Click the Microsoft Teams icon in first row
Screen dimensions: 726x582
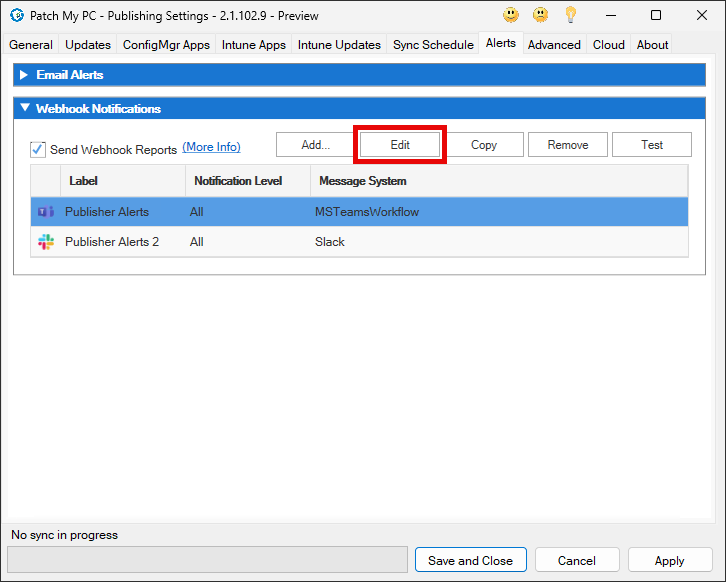(x=45, y=212)
